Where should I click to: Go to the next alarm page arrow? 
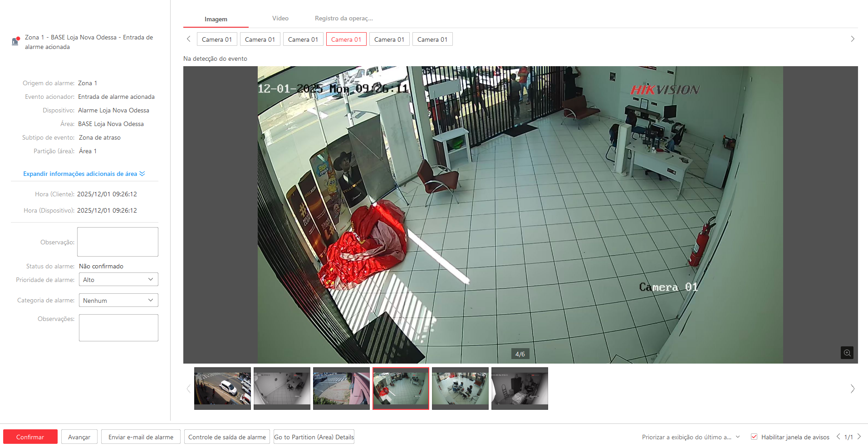pos(859,437)
